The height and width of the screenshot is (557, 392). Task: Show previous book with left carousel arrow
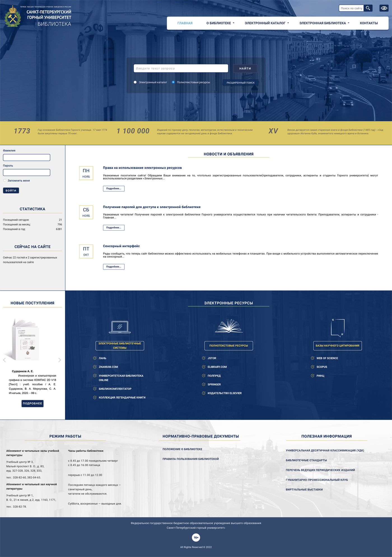click(4, 360)
